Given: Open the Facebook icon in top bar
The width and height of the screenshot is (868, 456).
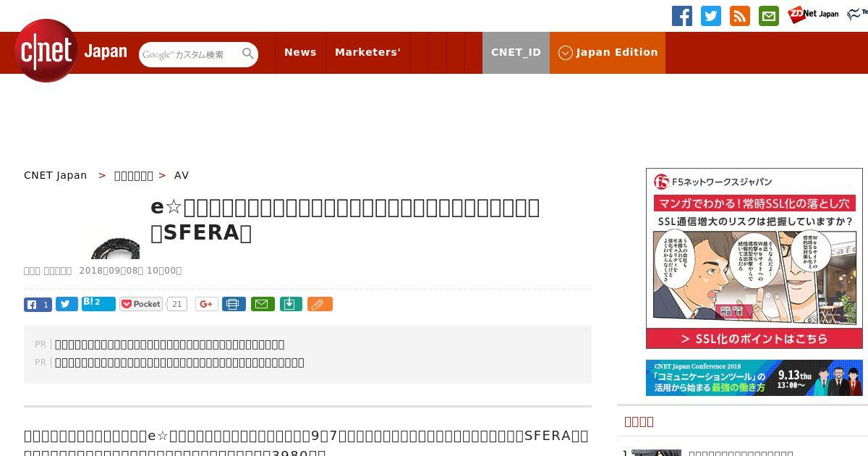Looking at the screenshot, I should pos(682,16).
